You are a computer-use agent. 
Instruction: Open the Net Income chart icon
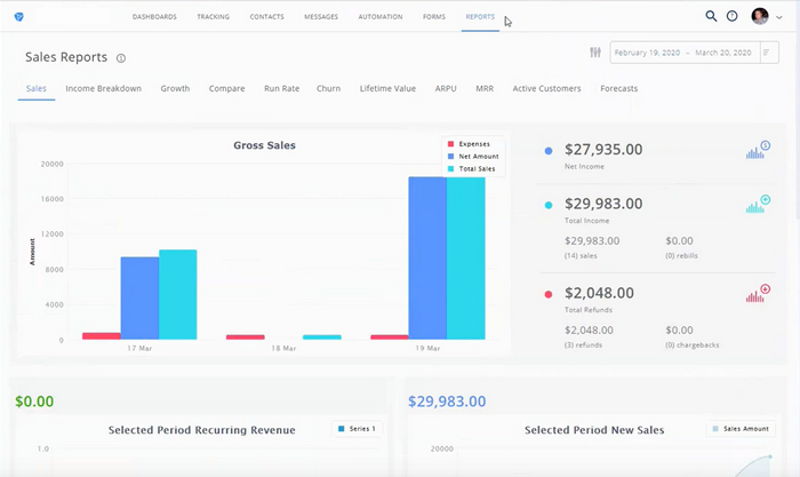[758, 149]
